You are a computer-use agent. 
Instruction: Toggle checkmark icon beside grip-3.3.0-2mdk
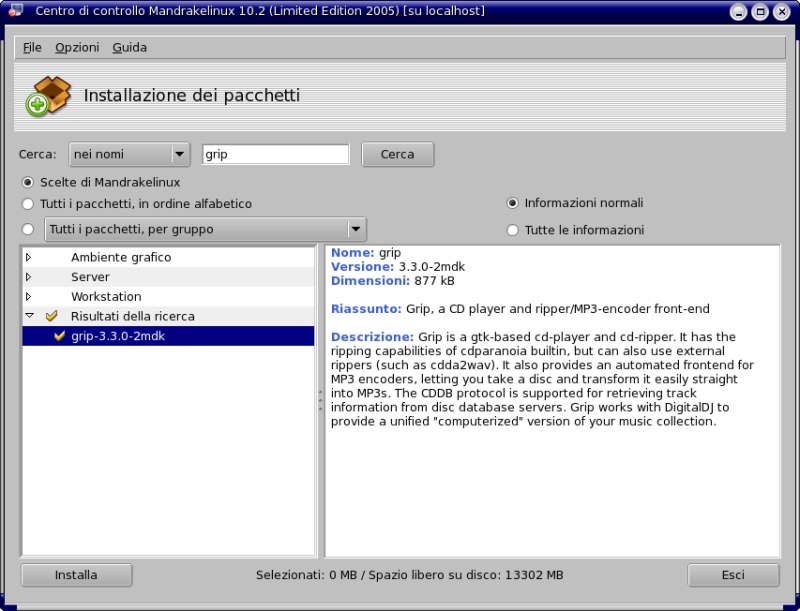(59, 336)
